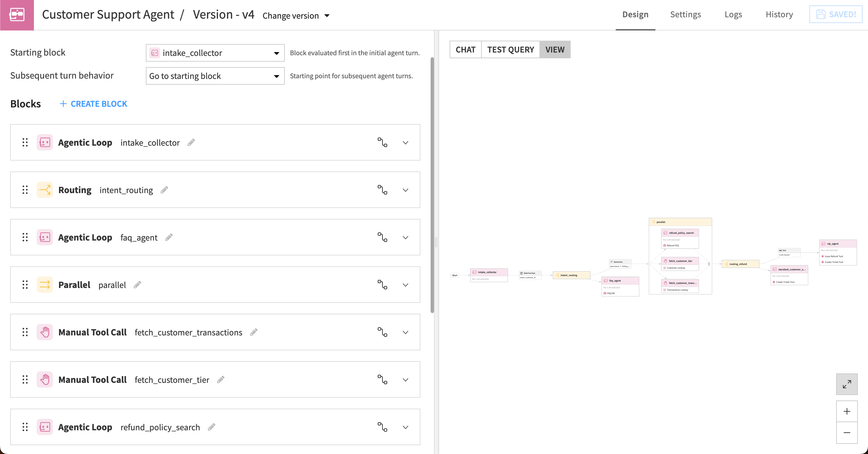868x454 pixels.
Task: Switch to the Settings tab
Action: click(x=685, y=14)
